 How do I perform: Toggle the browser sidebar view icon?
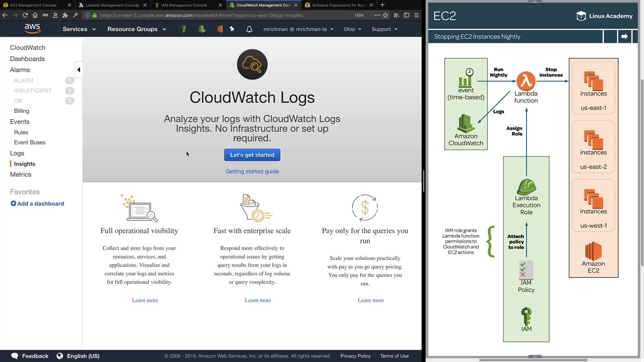tap(407, 15)
